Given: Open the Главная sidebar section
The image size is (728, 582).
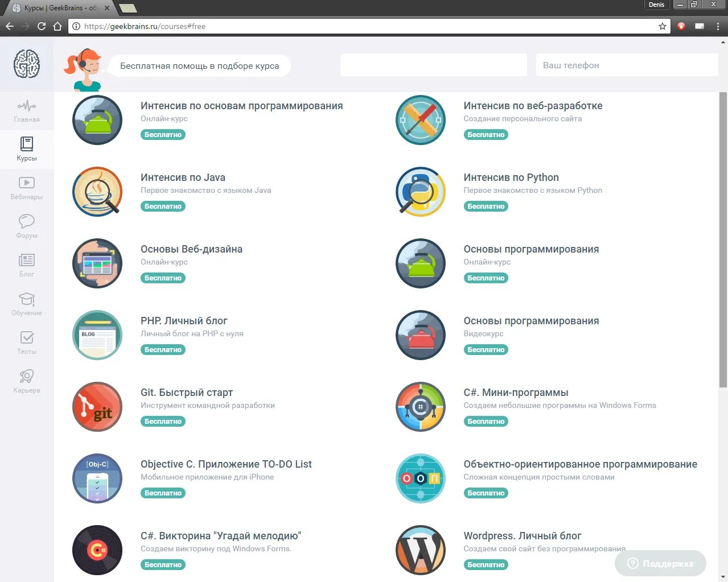Looking at the screenshot, I should [x=27, y=112].
